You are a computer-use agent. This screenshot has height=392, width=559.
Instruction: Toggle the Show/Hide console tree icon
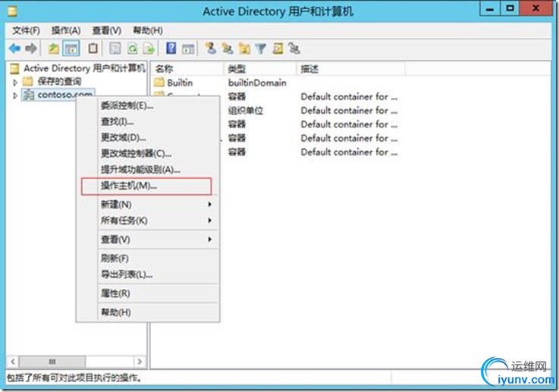[x=71, y=49]
